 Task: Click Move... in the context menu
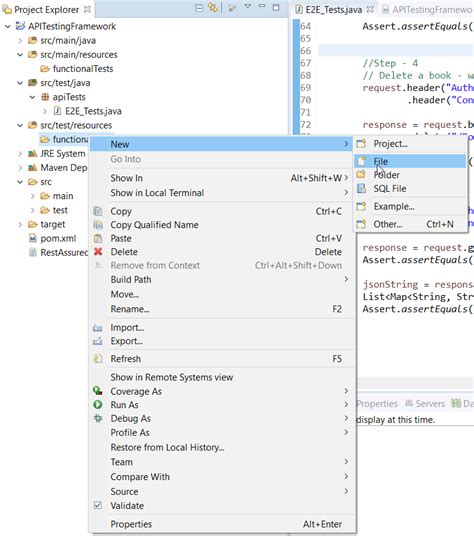pos(221,294)
